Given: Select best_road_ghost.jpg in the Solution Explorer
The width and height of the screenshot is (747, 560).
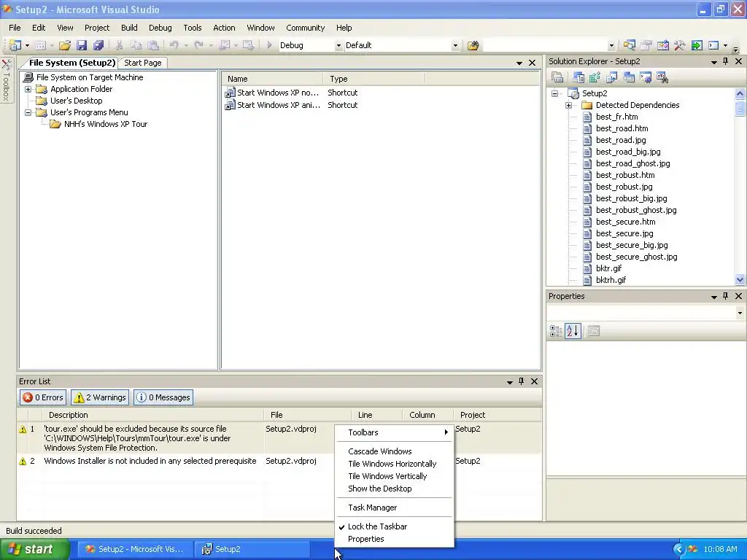Looking at the screenshot, I should pos(632,163).
